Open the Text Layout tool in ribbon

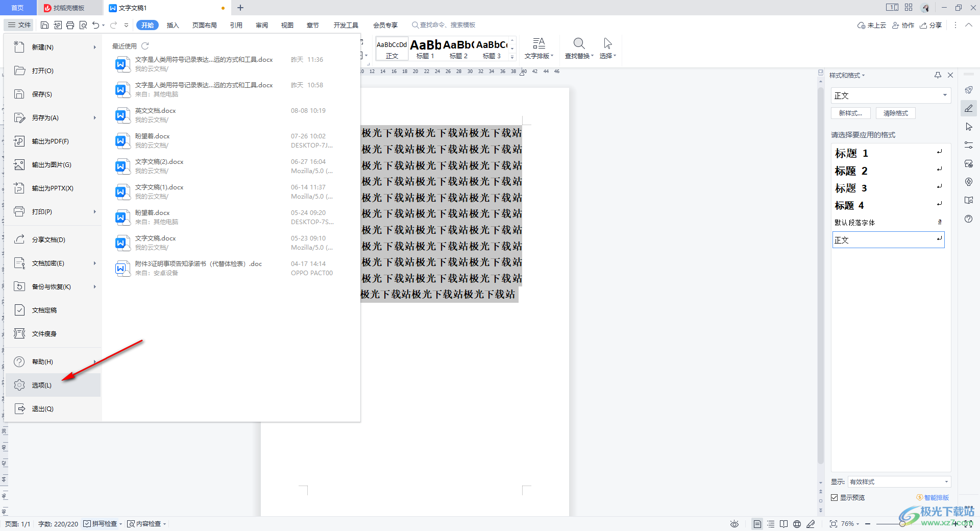pos(538,49)
